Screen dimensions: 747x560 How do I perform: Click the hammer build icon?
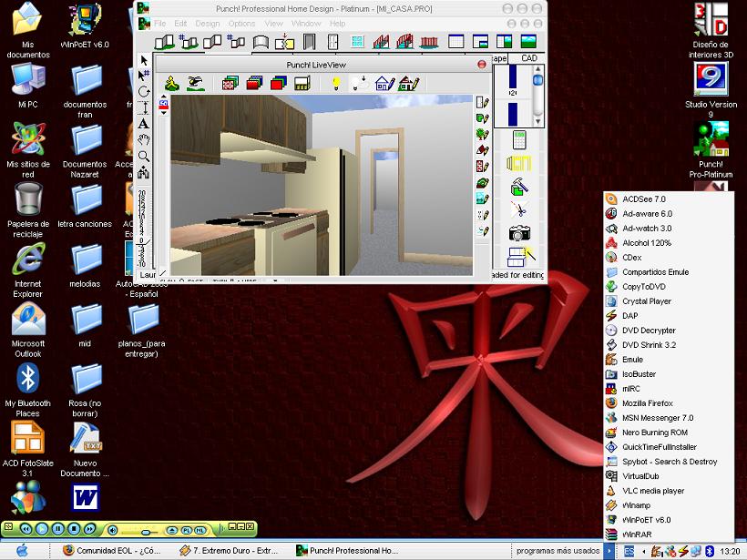tap(519, 187)
